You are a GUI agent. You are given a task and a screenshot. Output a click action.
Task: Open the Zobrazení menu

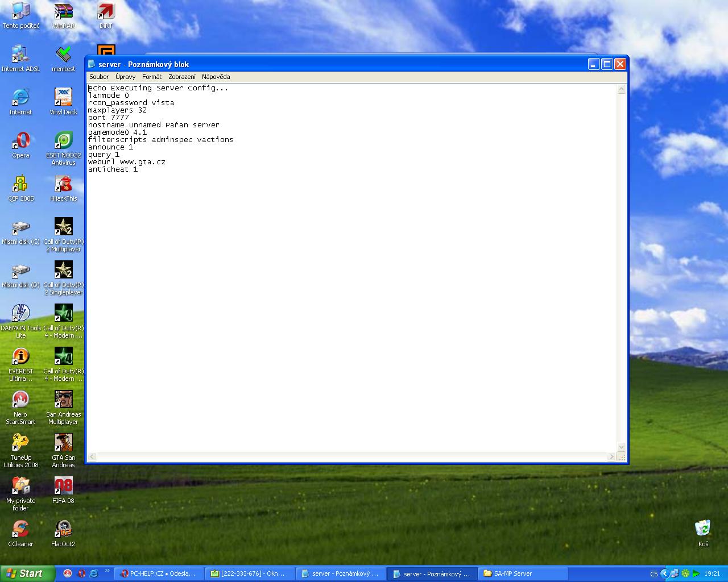pos(182,77)
